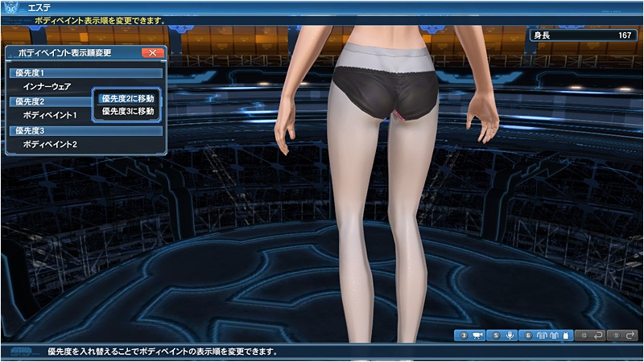
Task: Select the ボディペイント2 entry
Action: tap(50, 145)
